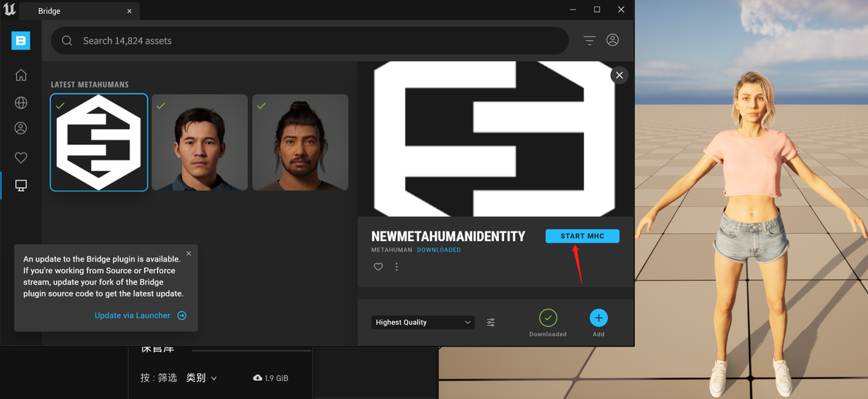This screenshot has height=399, width=868.
Task: Open the filter options icon beside search
Action: [590, 40]
